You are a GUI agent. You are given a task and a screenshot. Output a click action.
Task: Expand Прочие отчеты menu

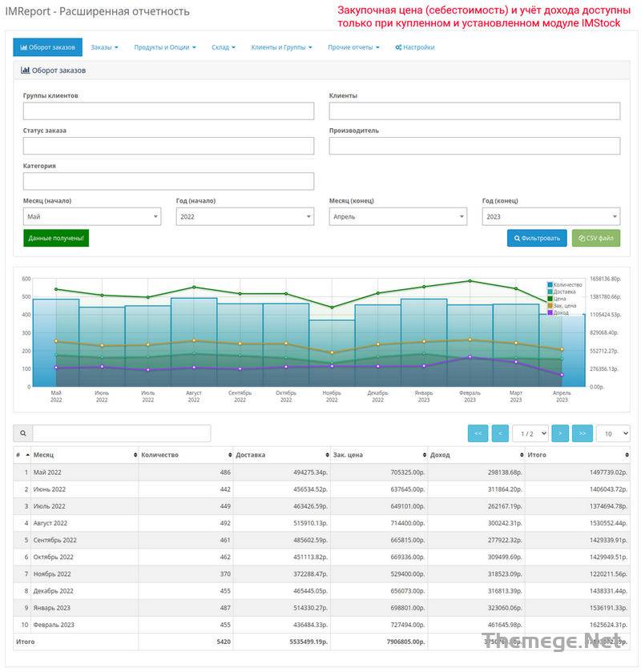pyautogui.click(x=353, y=47)
